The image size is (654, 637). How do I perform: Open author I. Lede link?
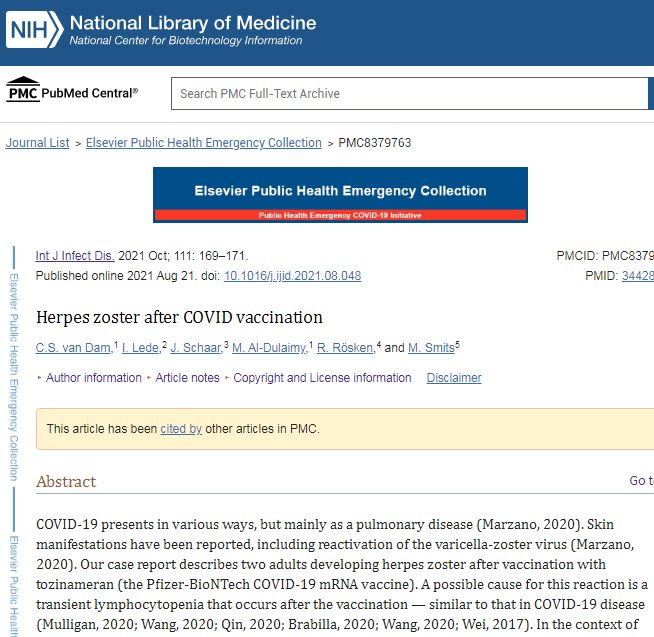pos(141,348)
